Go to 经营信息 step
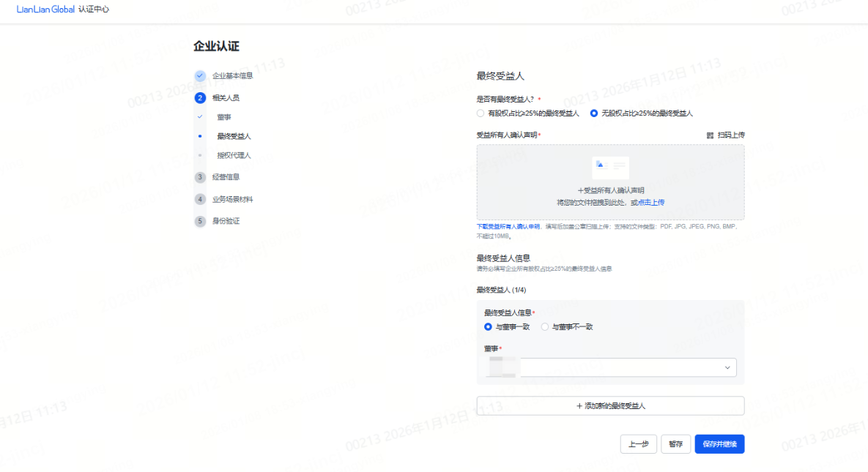Image resolution: width=868 pixels, height=472 pixels. 226,177
